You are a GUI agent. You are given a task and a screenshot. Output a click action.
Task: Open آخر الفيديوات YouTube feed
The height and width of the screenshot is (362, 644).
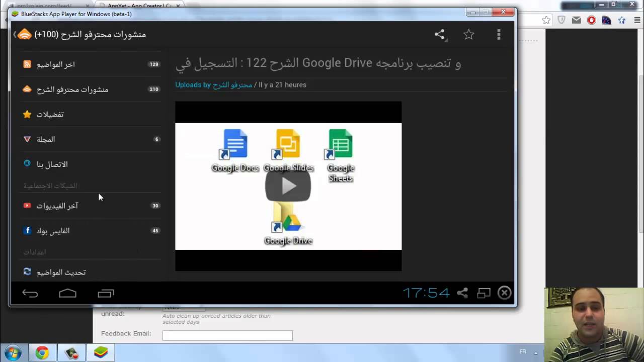click(x=91, y=206)
